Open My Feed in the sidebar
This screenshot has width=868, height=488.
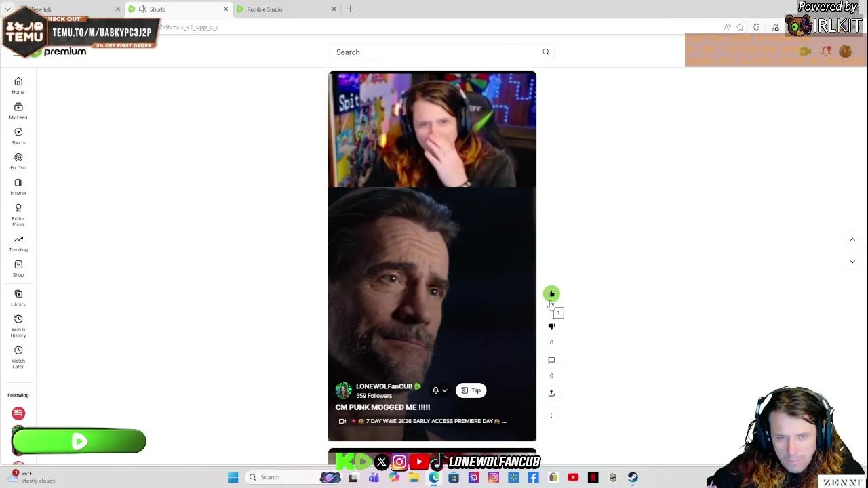(x=18, y=111)
